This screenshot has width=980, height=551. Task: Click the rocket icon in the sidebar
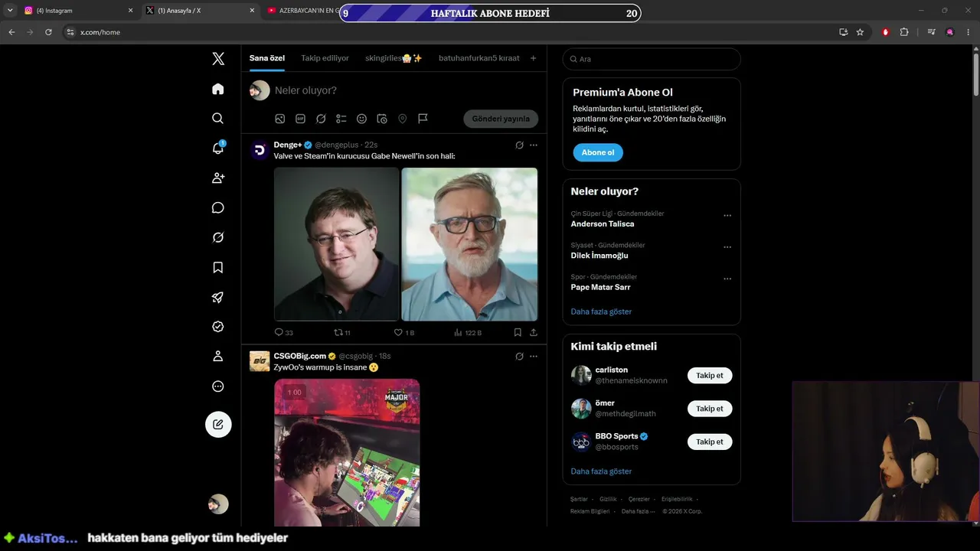click(218, 297)
